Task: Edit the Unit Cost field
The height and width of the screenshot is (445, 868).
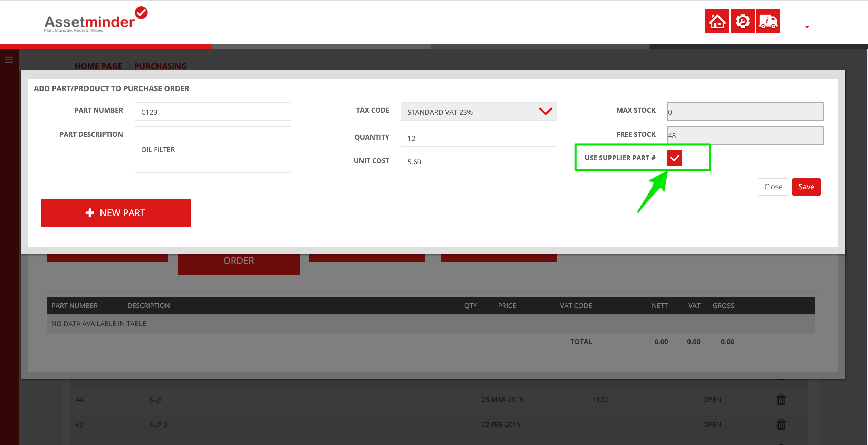Action: (479, 162)
